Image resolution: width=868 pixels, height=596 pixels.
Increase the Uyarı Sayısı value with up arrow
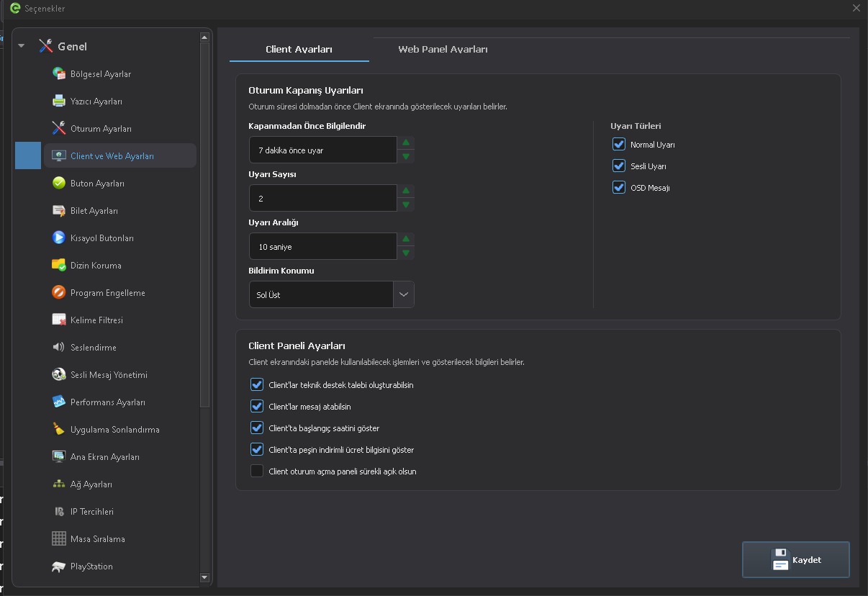[x=406, y=191]
